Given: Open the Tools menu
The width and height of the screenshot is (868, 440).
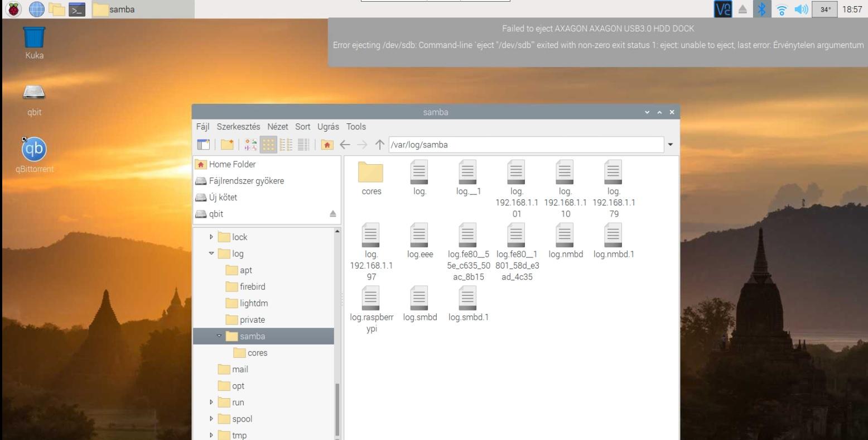Looking at the screenshot, I should [x=356, y=127].
